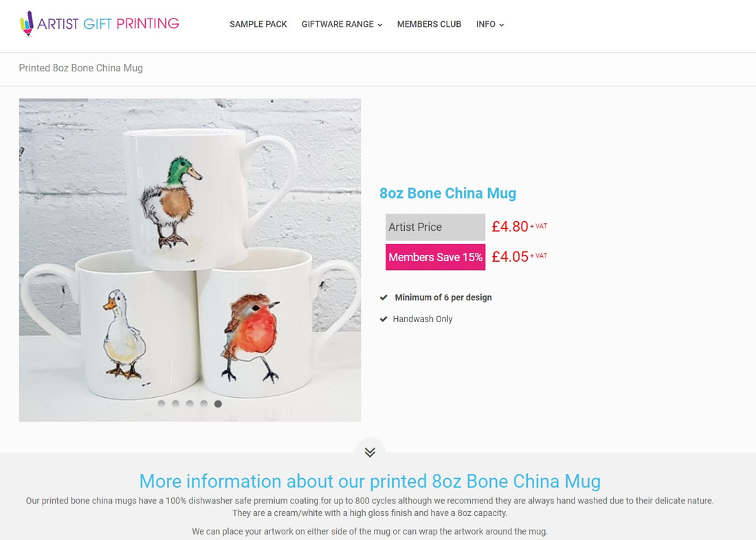Click the Members Save 15% pink button
The width and height of the screenshot is (756, 540).
tap(435, 257)
